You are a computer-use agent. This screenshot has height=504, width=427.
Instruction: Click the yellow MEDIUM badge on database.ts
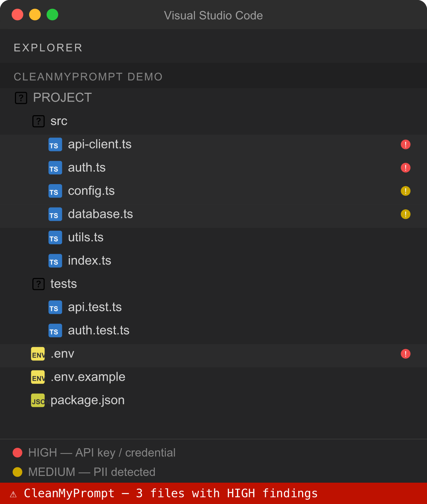pos(406,214)
